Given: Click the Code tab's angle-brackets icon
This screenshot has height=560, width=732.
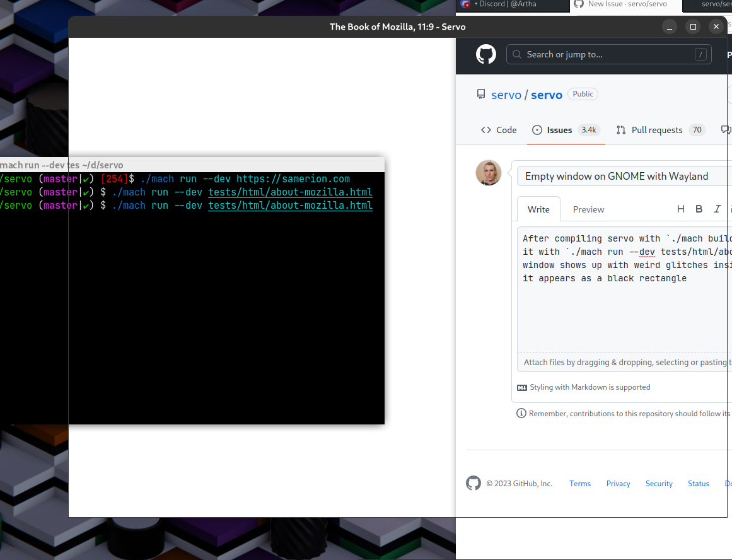Looking at the screenshot, I should [487, 129].
